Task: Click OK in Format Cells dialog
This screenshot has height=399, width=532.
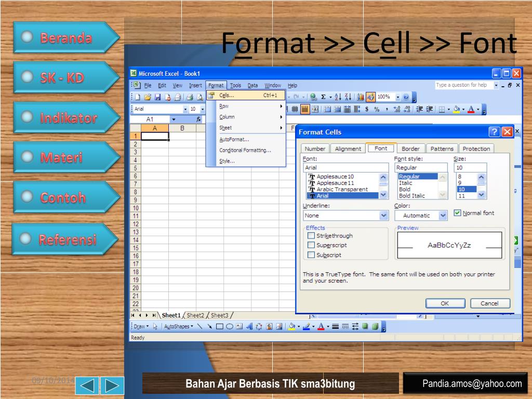Action: pyautogui.click(x=445, y=303)
